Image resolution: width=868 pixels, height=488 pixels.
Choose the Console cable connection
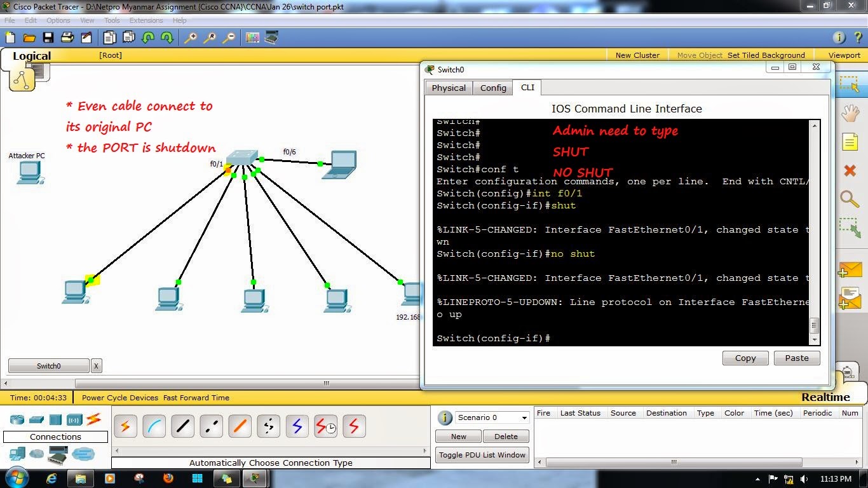pyautogui.click(x=154, y=426)
